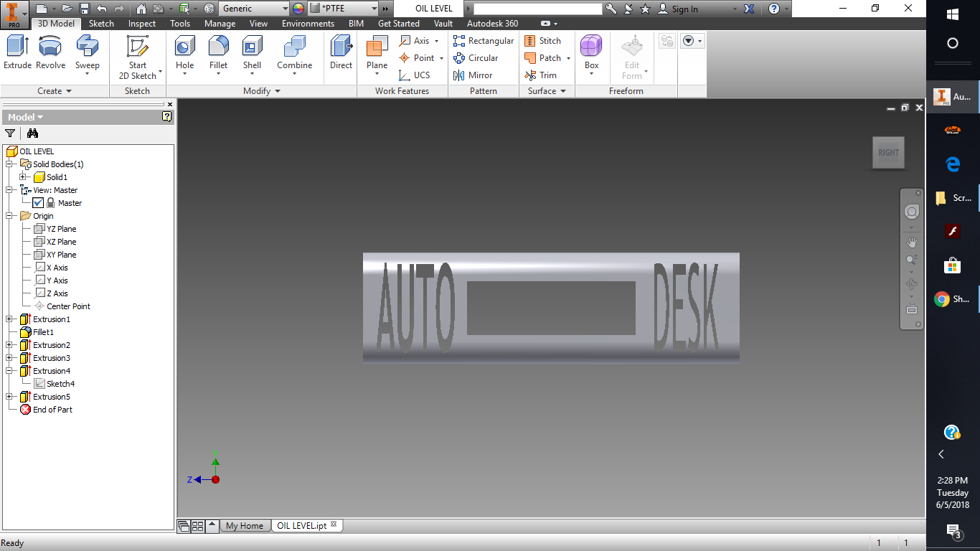Select the Pan hand tool in navigation bar
This screenshot has width=980, height=551.
click(x=912, y=242)
